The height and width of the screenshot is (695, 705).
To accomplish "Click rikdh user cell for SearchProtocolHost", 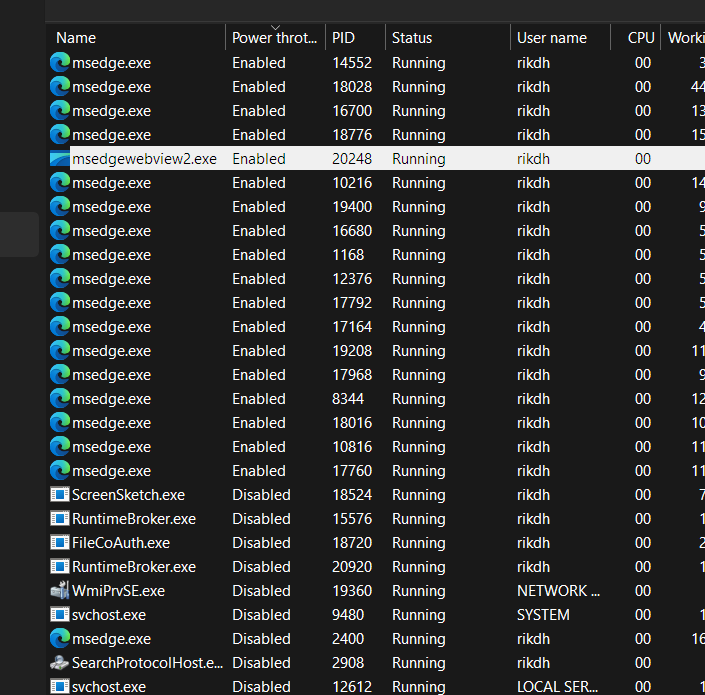I will click(x=533, y=663).
